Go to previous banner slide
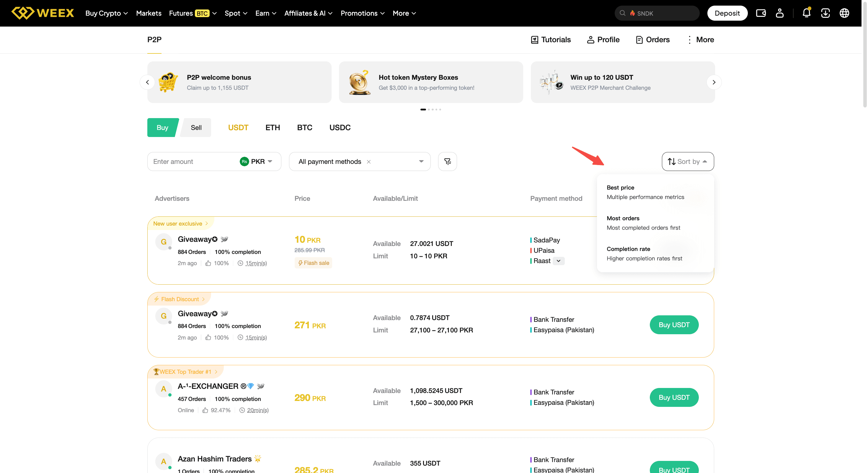Viewport: 868px width, 473px height. (x=147, y=82)
